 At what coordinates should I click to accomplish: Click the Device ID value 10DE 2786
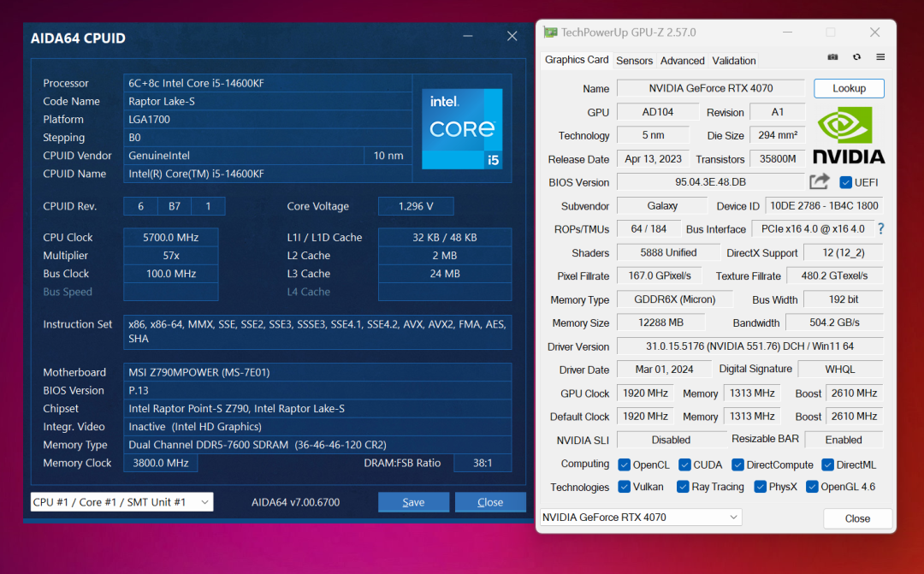[824, 205]
